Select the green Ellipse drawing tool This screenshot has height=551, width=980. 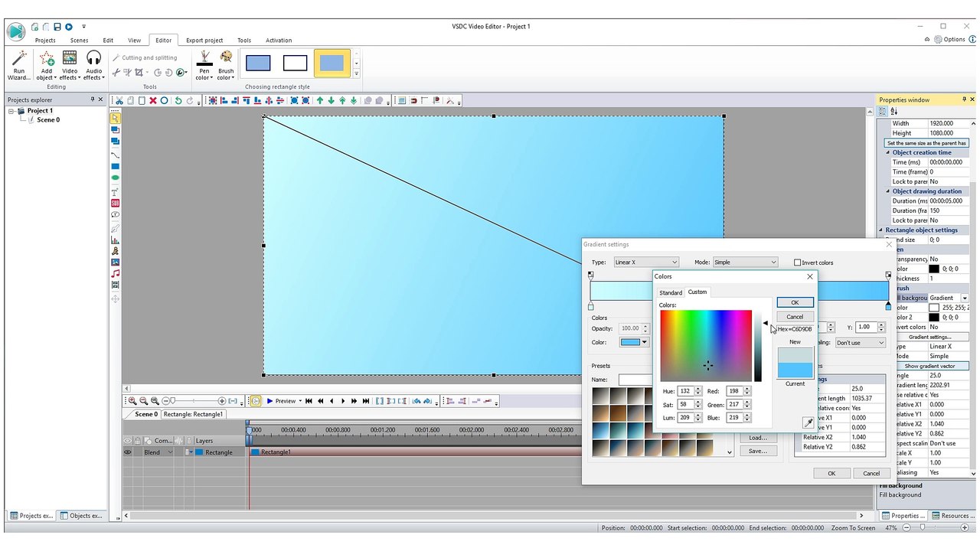116,178
